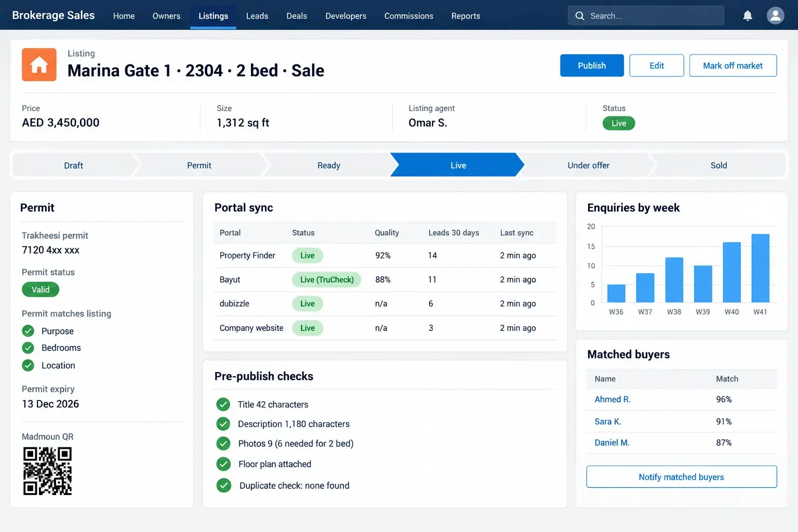This screenshot has width=798, height=532.
Task: Click the Madmoun QR code
Action: coord(47,471)
